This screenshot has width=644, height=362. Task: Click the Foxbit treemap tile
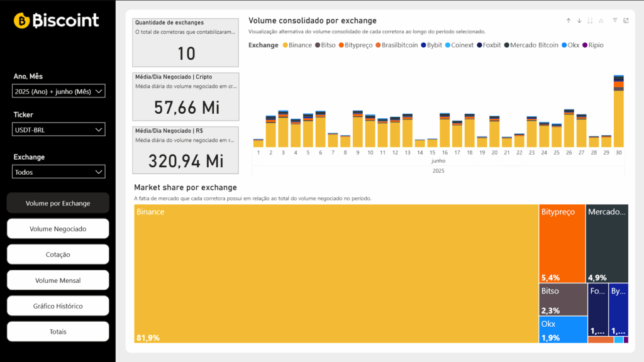tap(598, 310)
